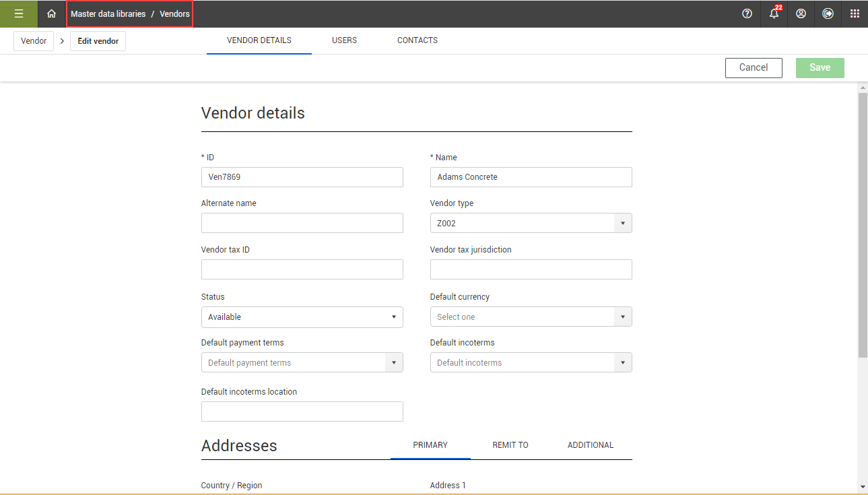Screen dimensions: 868x495
Task: Open the hamburger navigation menu
Action: tap(19, 13)
